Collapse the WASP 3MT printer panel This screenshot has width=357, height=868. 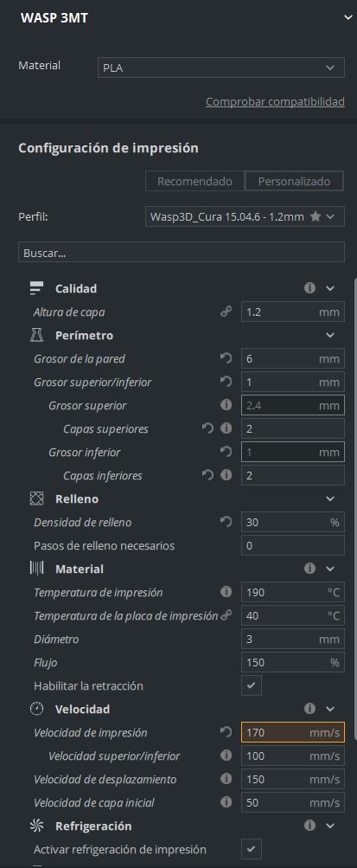coord(347,17)
